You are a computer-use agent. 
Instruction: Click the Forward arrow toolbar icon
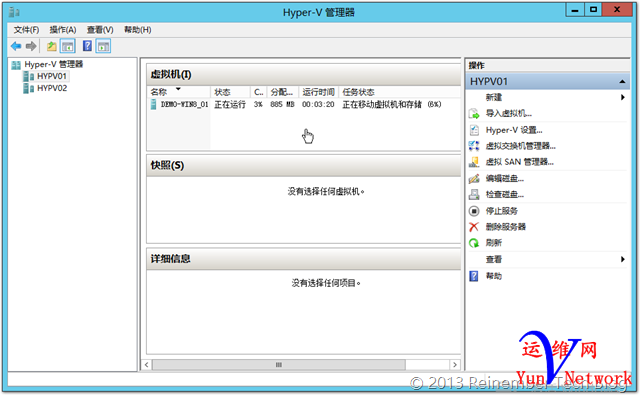(31, 46)
